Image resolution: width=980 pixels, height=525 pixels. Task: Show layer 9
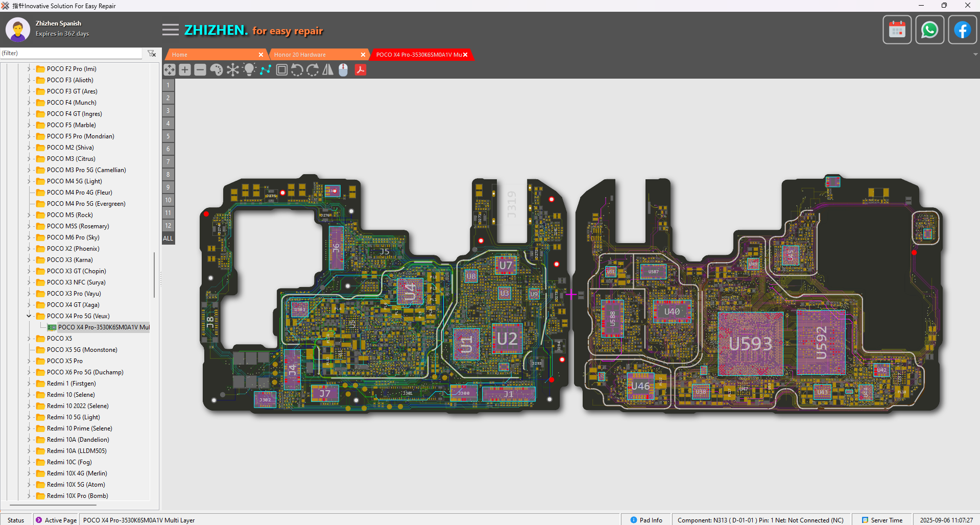(168, 187)
